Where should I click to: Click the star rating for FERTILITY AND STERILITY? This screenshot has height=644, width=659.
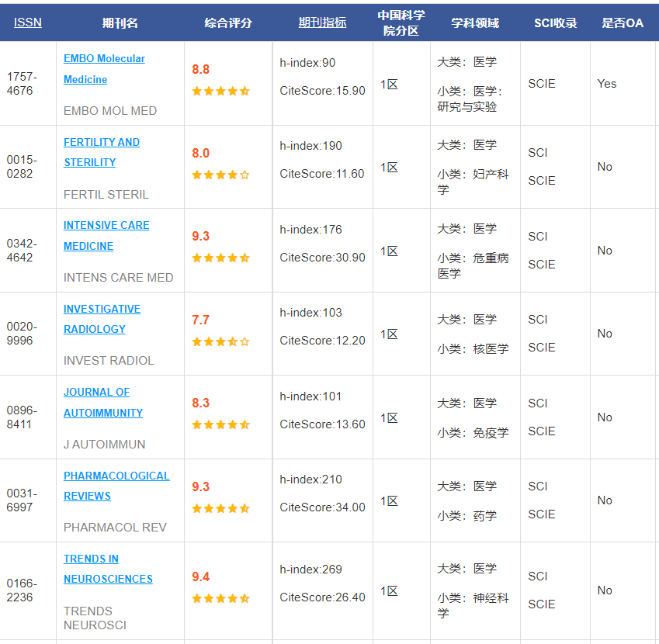tap(220, 175)
